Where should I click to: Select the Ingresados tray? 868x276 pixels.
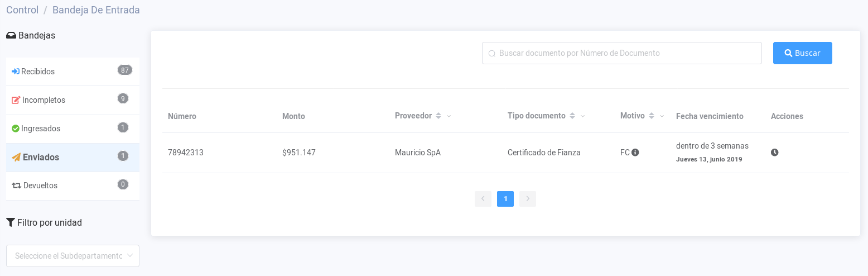[40, 129]
